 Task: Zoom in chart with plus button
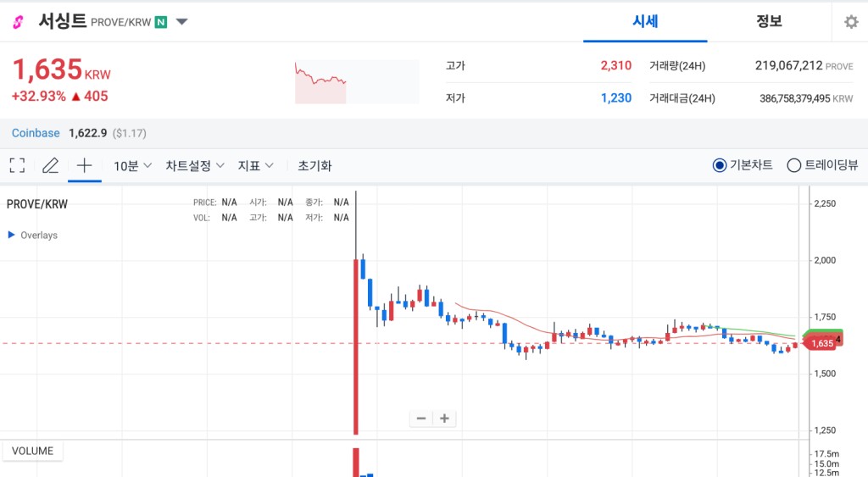tap(444, 419)
